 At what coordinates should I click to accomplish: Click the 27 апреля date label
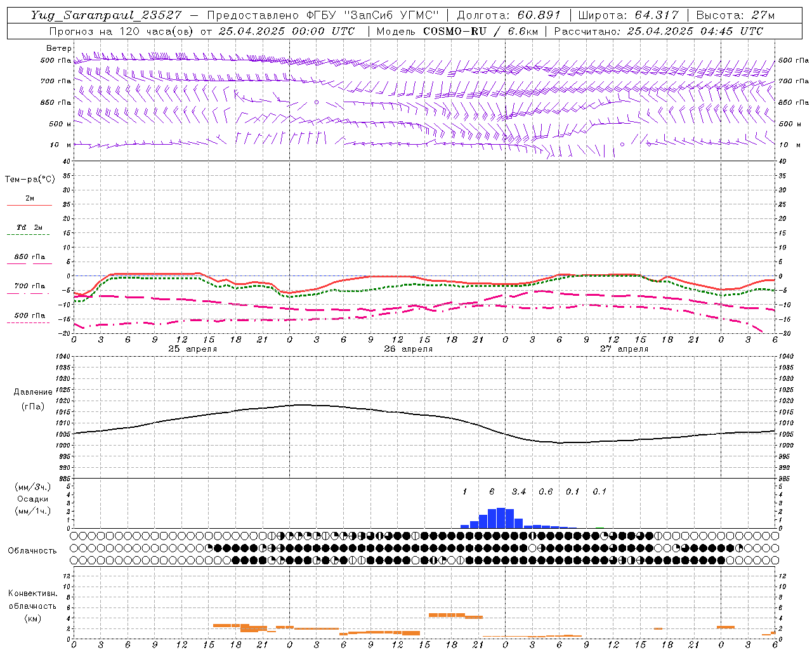pos(624,349)
